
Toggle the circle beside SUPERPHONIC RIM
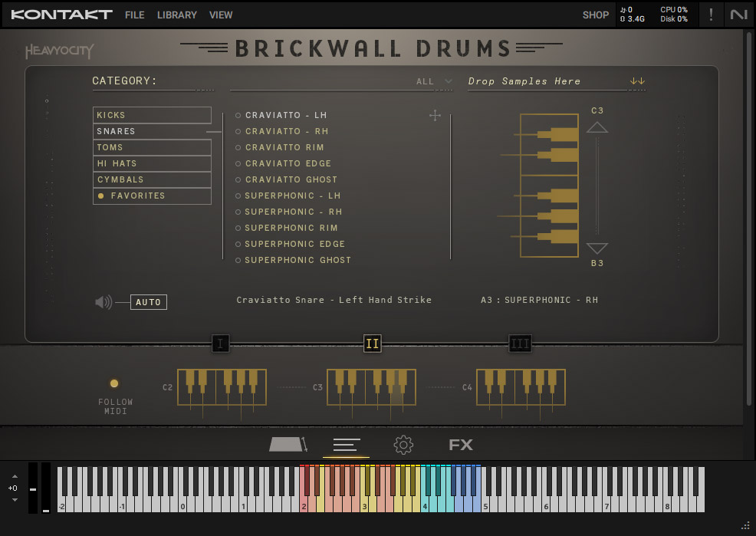pos(238,228)
